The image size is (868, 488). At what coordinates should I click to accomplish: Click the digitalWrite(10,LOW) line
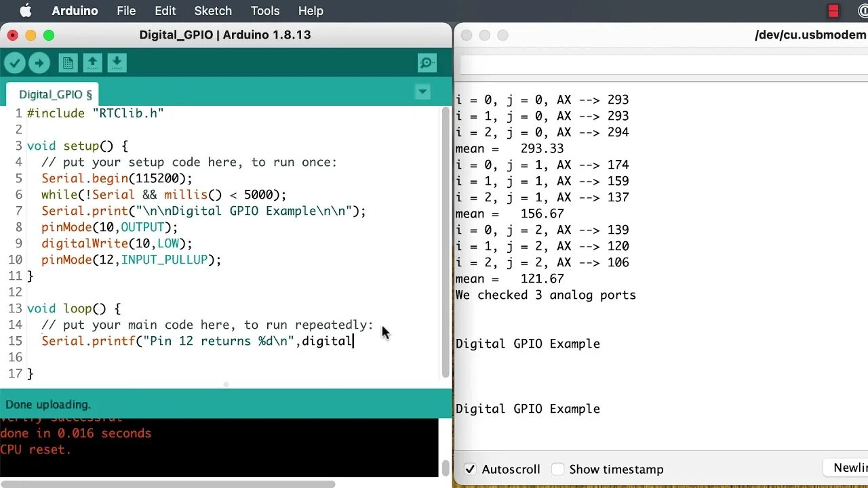[x=117, y=243]
